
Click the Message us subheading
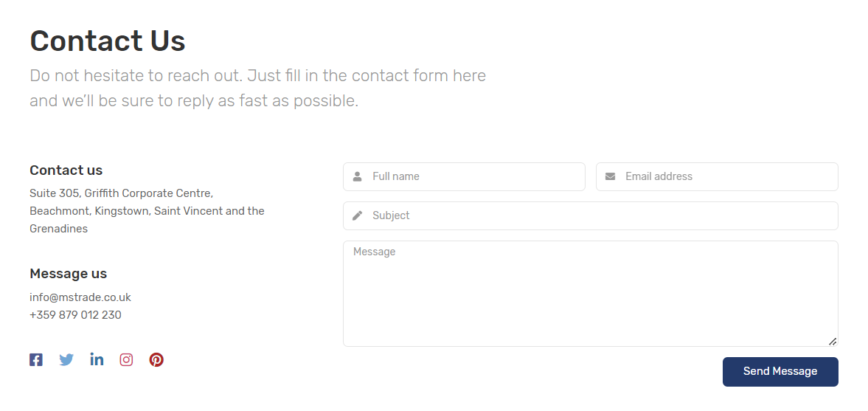point(68,274)
